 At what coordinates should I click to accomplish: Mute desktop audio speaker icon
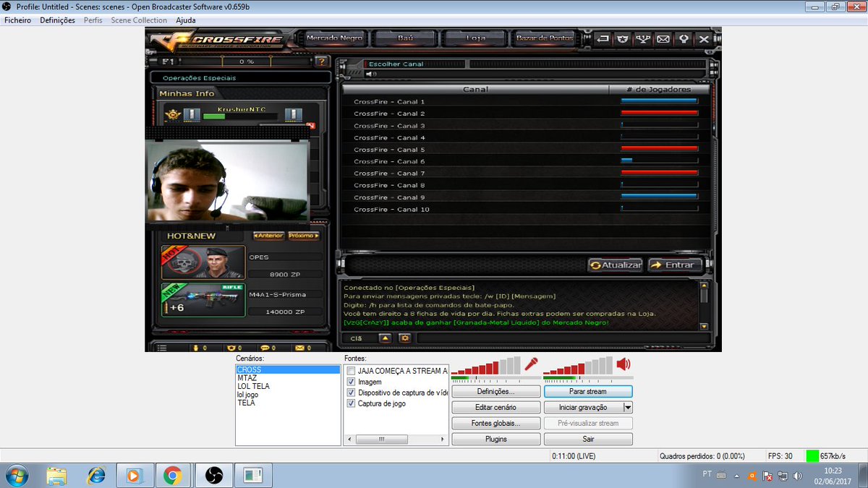[x=624, y=364]
